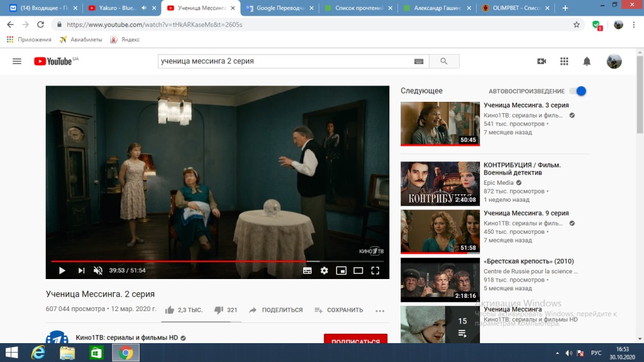Show hidden system tray icons
The height and width of the screenshot is (362, 644).
click(557, 353)
